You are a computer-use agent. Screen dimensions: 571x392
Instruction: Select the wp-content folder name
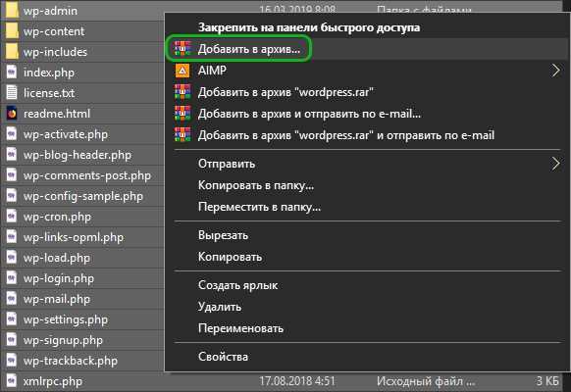54,31
